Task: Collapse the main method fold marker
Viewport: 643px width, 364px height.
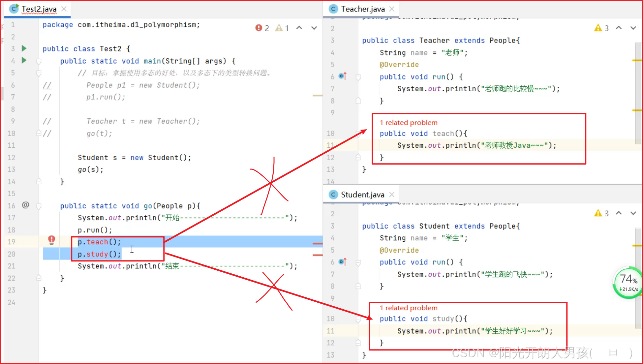Action: tap(39, 61)
